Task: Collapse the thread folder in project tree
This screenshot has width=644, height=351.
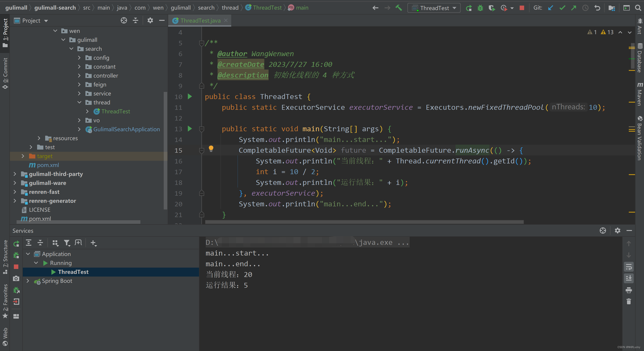Action: coord(79,102)
